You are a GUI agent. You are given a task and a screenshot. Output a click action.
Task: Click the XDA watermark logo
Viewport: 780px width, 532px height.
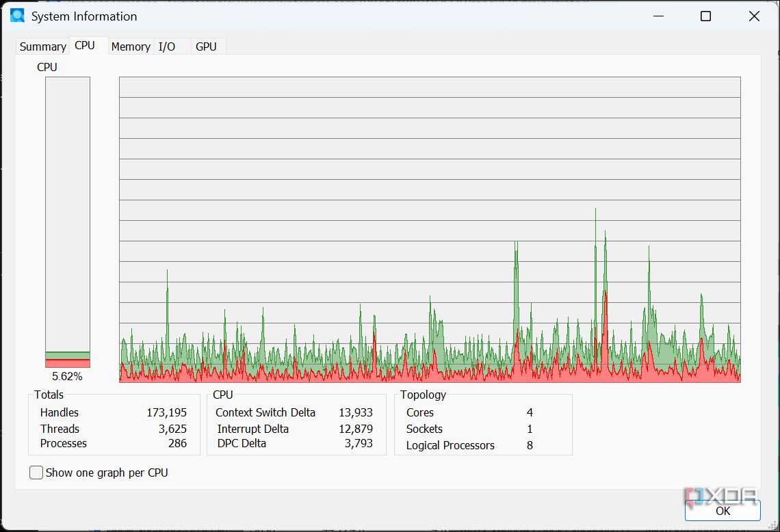pyautogui.click(x=722, y=495)
